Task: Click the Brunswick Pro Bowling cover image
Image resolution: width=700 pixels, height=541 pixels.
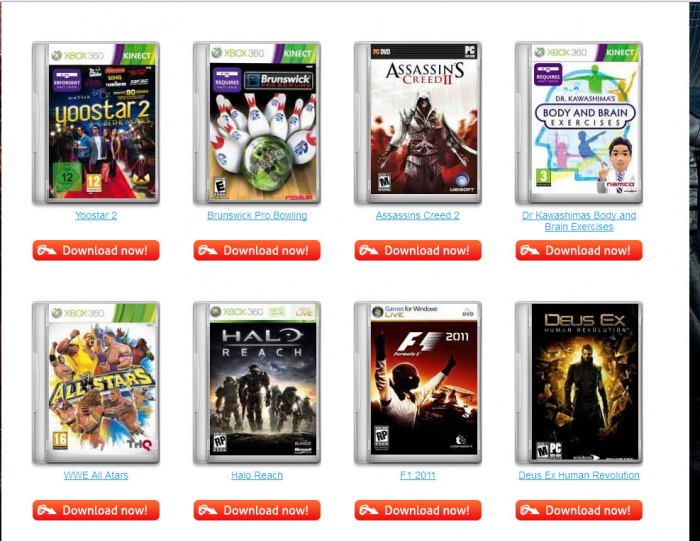Action: 257,123
